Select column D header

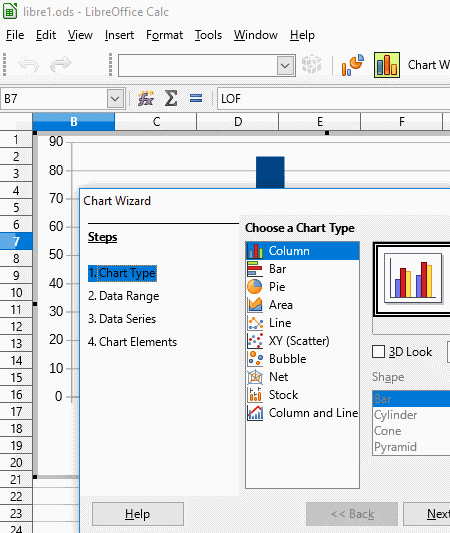coord(238,122)
